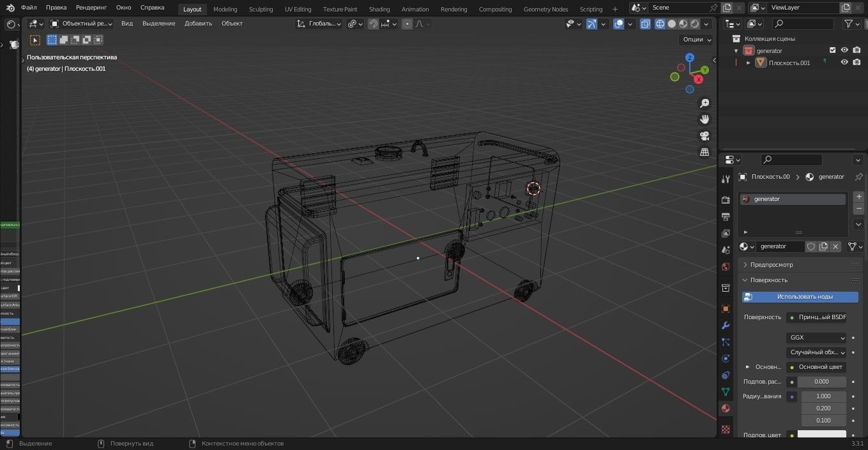Click the fake user shield icon
Viewport: 868px width, 450px height.
click(811, 246)
